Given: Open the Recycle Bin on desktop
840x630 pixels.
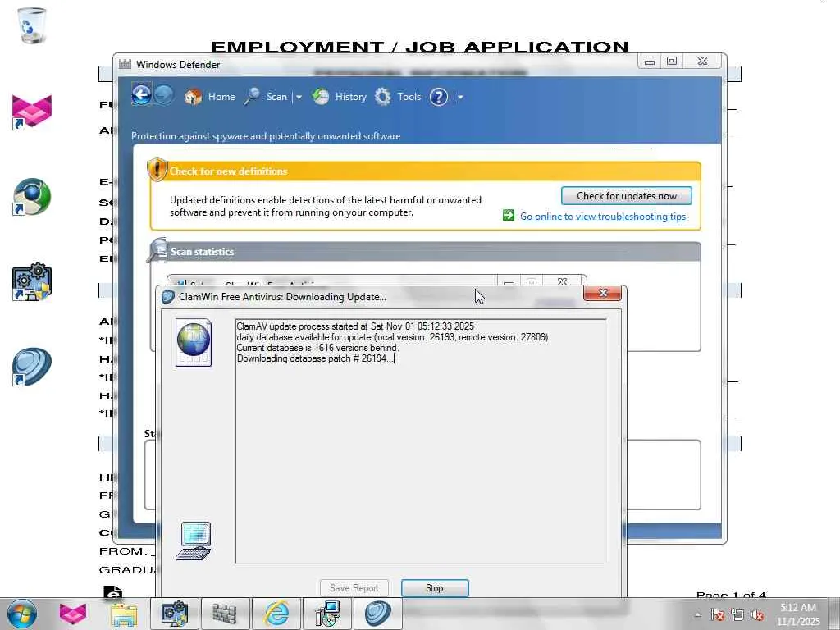Looking at the screenshot, I should click(x=32, y=25).
